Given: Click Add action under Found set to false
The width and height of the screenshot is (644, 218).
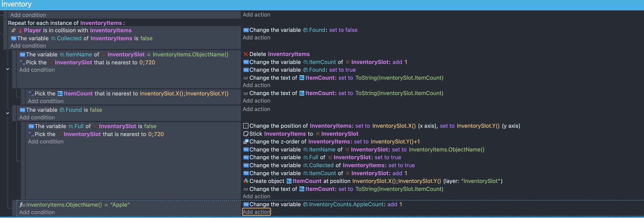Looking at the screenshot, I should click(x=256, y=38).
